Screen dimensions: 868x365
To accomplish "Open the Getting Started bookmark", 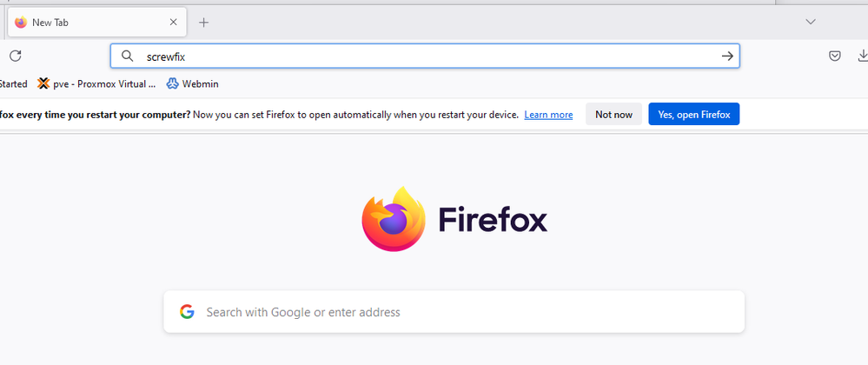I will [x=12, y=84].
